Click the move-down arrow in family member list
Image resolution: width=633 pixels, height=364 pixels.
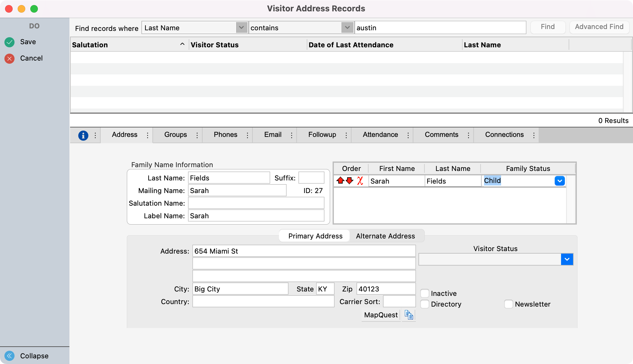tap(349, 181)
